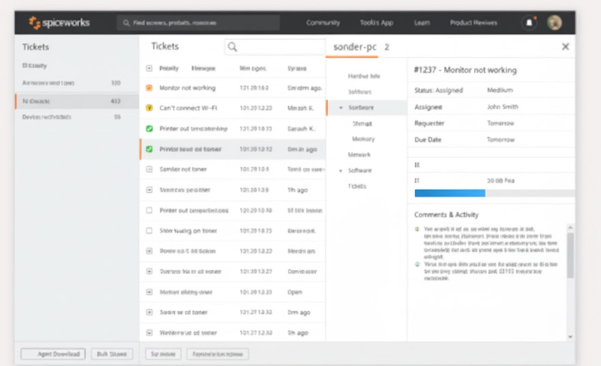The image size is (601, 366).
Task: Open the Community menu
Action: pos(323,23)
